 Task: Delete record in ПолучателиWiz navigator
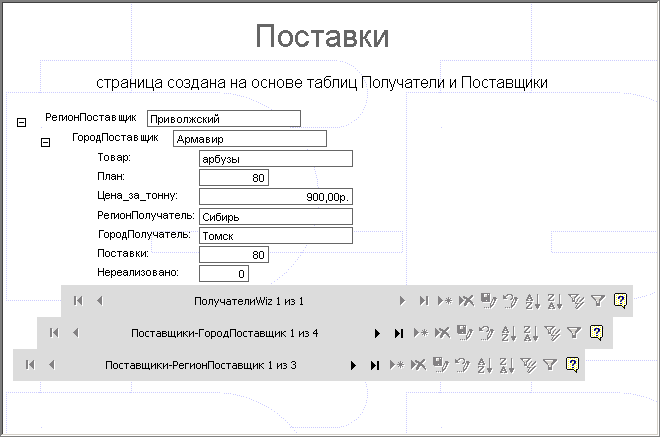[x=466, y=301]
